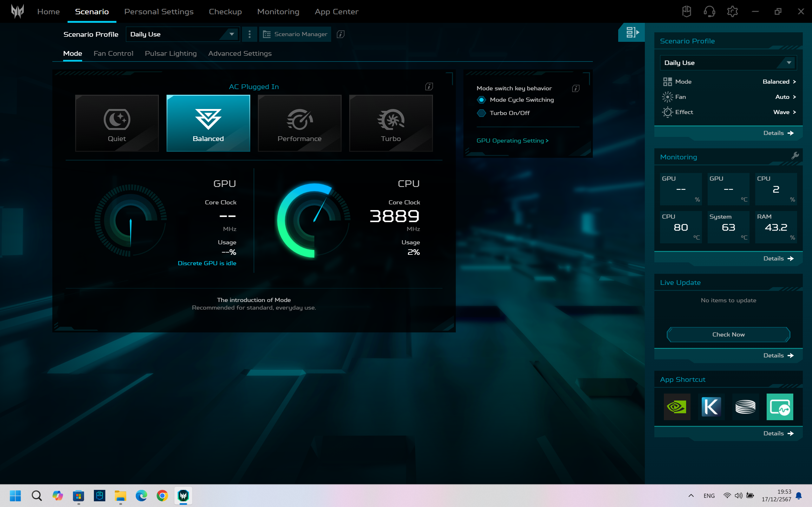
Task: Switch to Fan Control tab
Action: [x=113, y=54]
